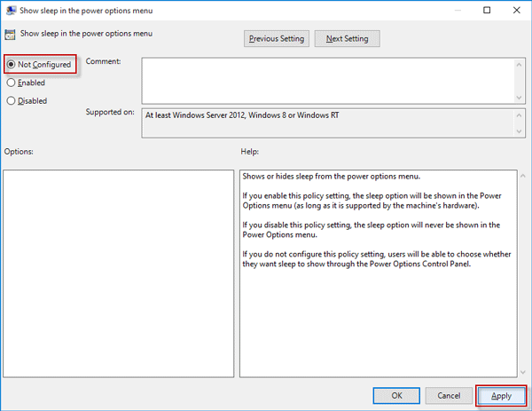Image resolution: width=532 pixels, height=411 pixels.
Task: Select the Not Configured radio button
Action: pyautogui.click(x=39, y=64)
